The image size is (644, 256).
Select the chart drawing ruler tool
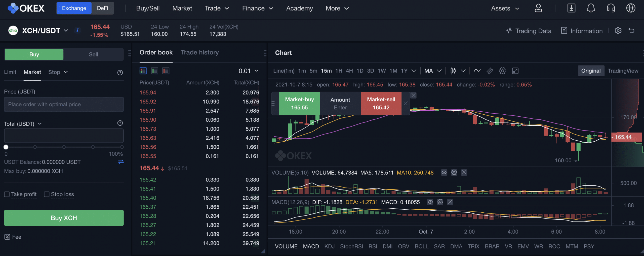[490, 71]
